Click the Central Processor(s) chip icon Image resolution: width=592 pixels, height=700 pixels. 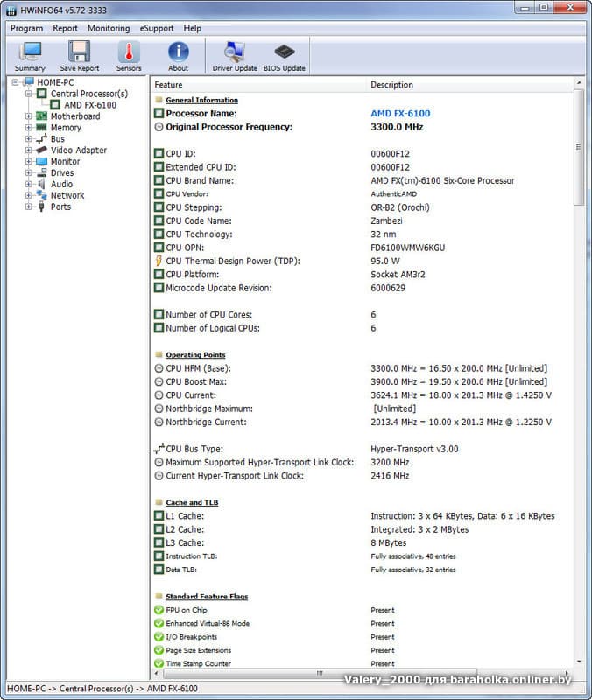pyautogui.click(x=41, y=94)
